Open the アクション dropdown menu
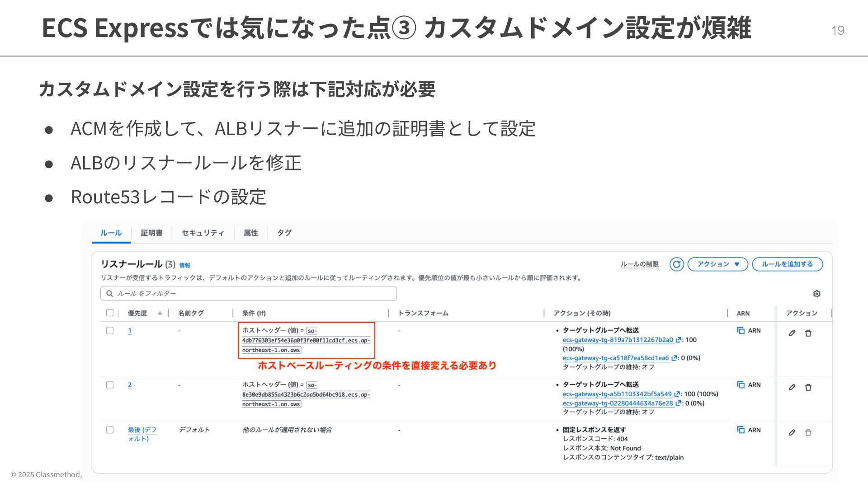 (717, 264)
